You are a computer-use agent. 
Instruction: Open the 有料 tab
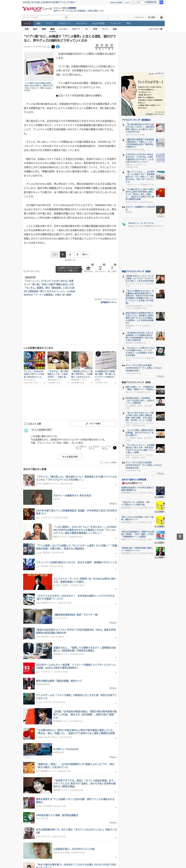[128, 24]
